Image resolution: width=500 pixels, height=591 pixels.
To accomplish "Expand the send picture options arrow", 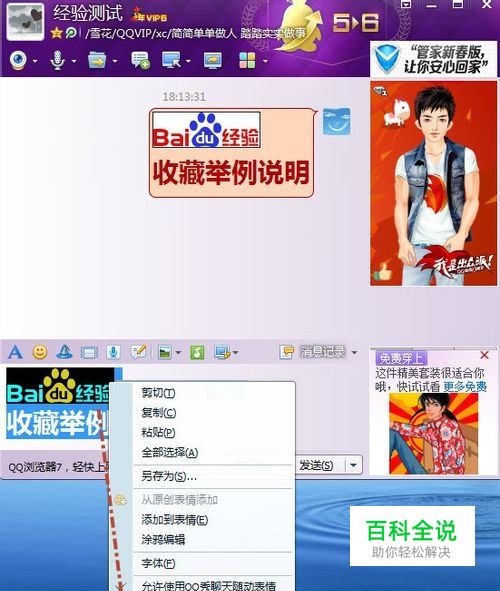I will coord(178,353).
